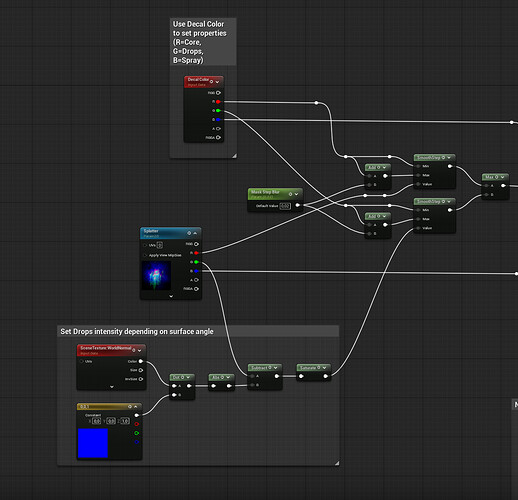The width and height of the screenshot is (518, 500).
Task: Collapse the Splatter node with its header chevron
Action: 195,233
